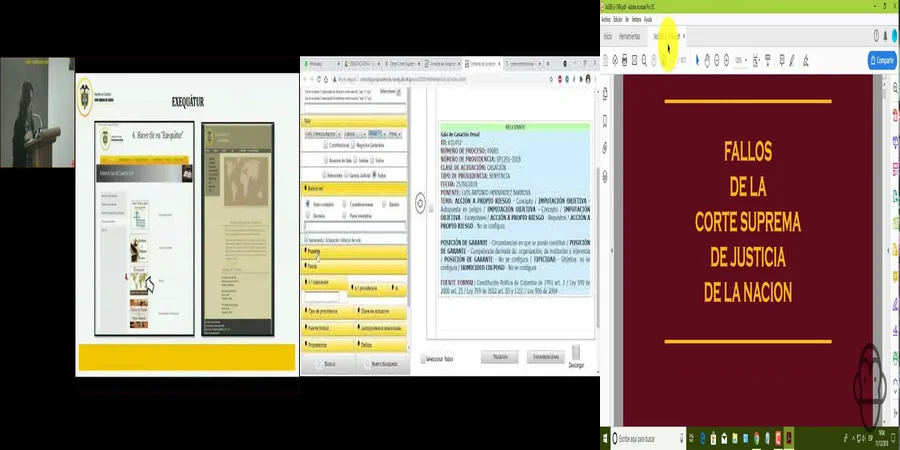Expand the Ponente section

[x=354, y=251]
